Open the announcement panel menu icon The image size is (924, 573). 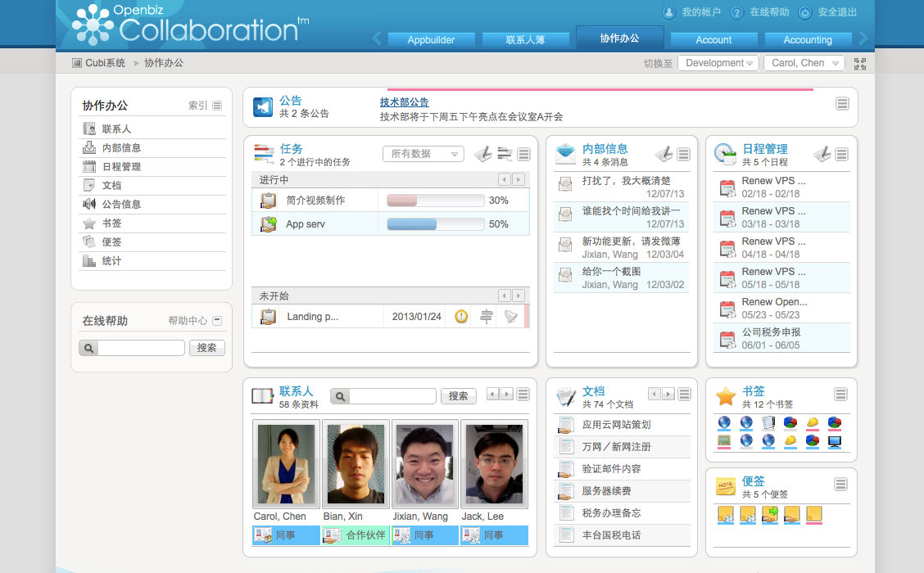841,103
